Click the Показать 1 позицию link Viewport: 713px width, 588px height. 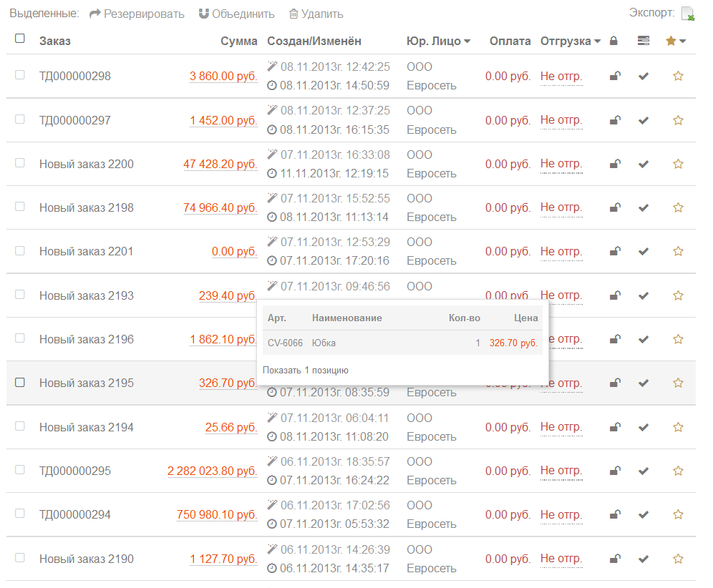click(306, 370)
